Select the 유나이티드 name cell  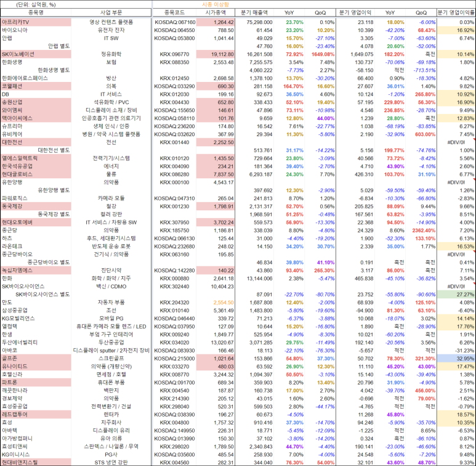pos(36,366)
